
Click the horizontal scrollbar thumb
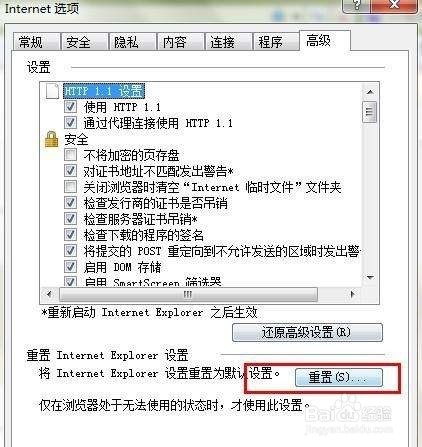pyautogui.click(x=188, y=294)
